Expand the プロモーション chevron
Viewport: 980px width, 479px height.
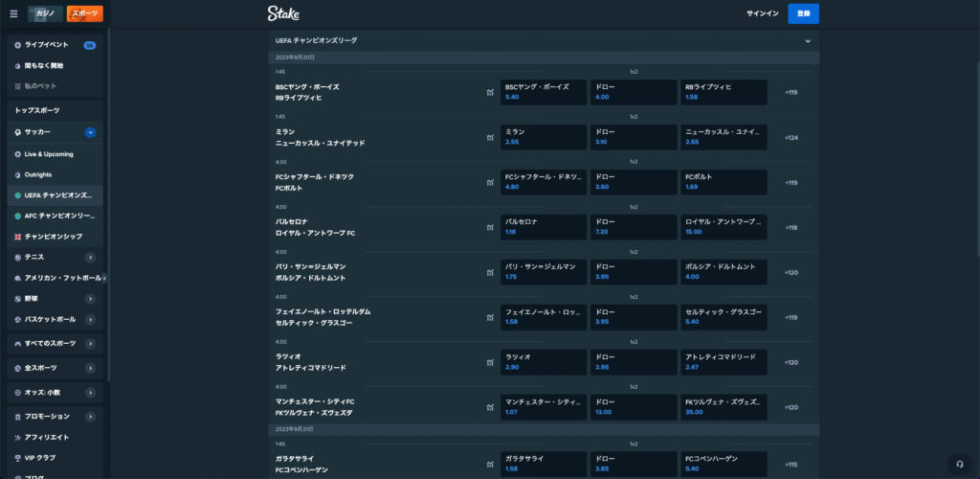90,417
